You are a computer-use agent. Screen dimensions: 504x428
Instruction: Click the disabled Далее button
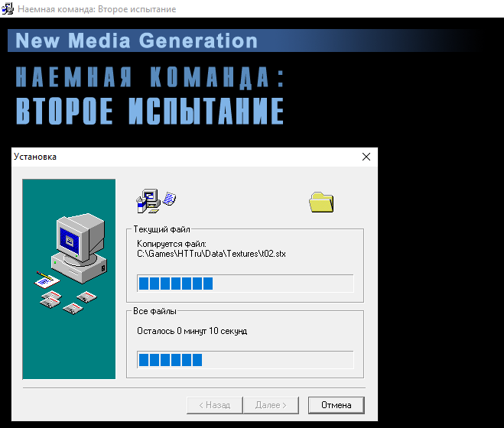[271, 405]
